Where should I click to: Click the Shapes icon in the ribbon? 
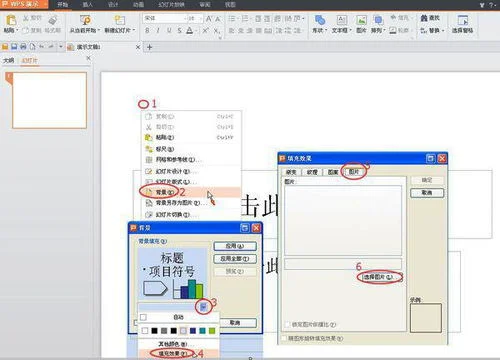(x=320, y=20)
